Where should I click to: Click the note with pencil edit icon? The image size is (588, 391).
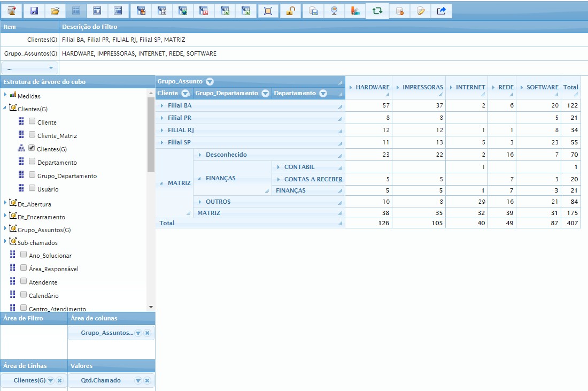tap(421, 11)
